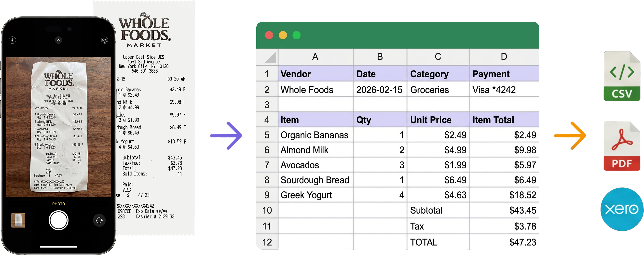The height and width of the screenshot is (255, 644).
Task: Click the Vendor header cell
Action: tap(315, 74)
